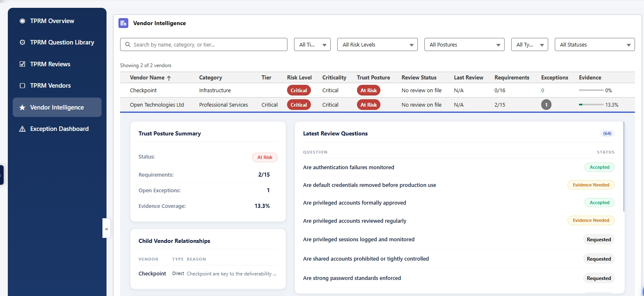The width and height of the screenshot is (644, 296).
Task: Click the At Risk status pill for Checkpoint
Action: (x=368, y=90)
